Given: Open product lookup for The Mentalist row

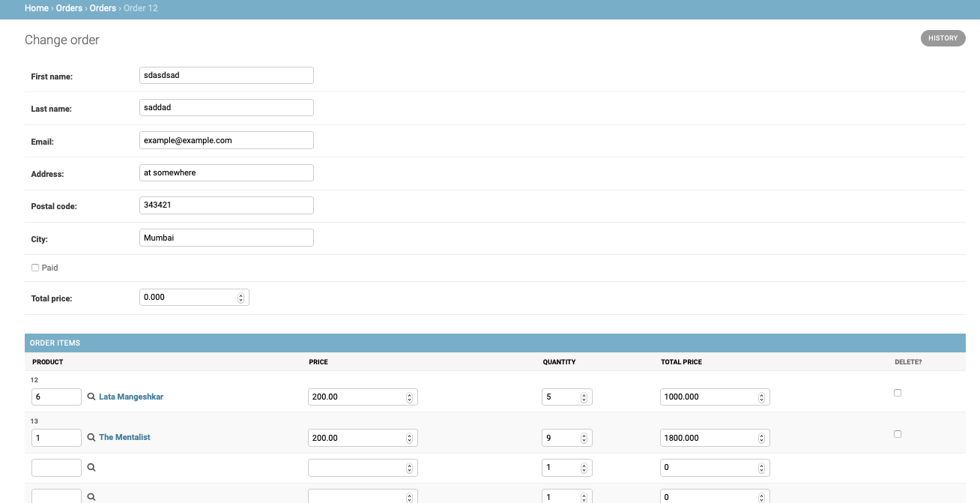Looking at the screenshot, I should coord(91,437).
